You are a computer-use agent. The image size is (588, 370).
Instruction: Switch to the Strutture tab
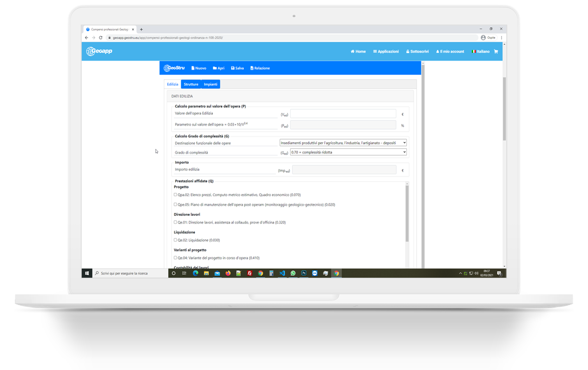[191, 84]
